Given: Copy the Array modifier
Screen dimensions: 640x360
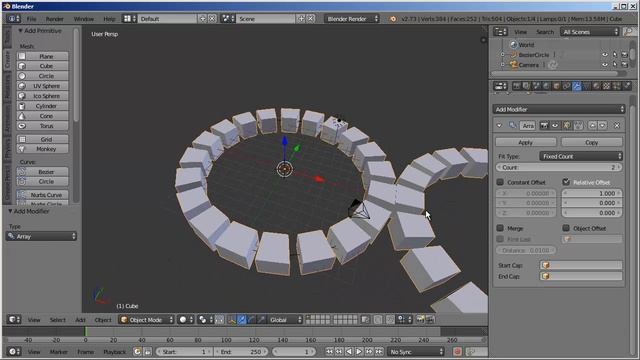Looking at the screenshot, I should pyautogui.click(x=591, y=142).
